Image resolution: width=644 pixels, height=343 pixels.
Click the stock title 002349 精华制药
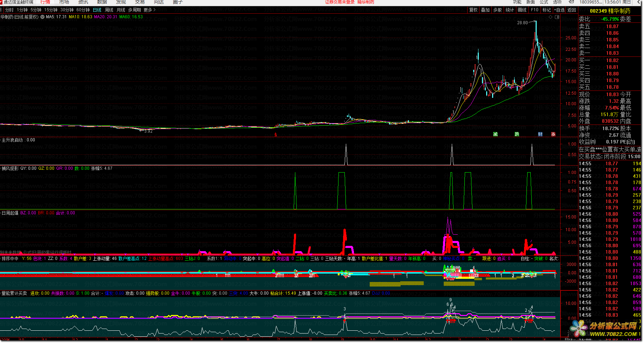coord(610,11)
